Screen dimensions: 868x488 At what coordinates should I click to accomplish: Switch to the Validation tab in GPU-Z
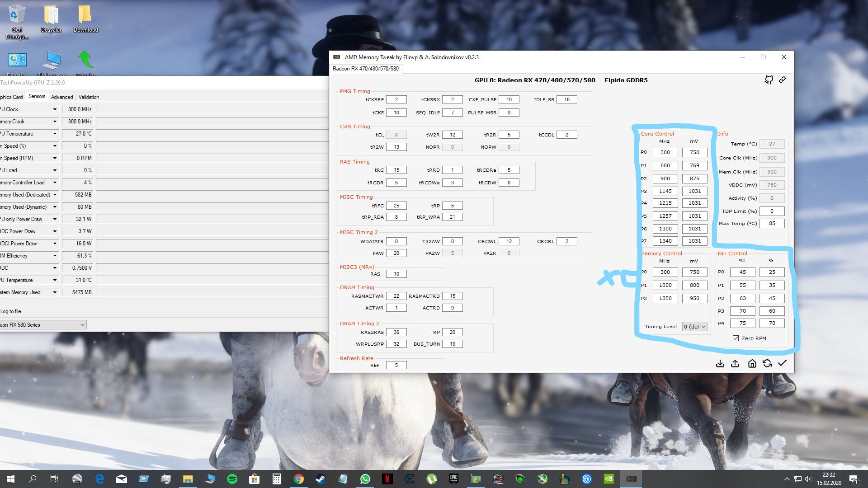tap(89, 97)
